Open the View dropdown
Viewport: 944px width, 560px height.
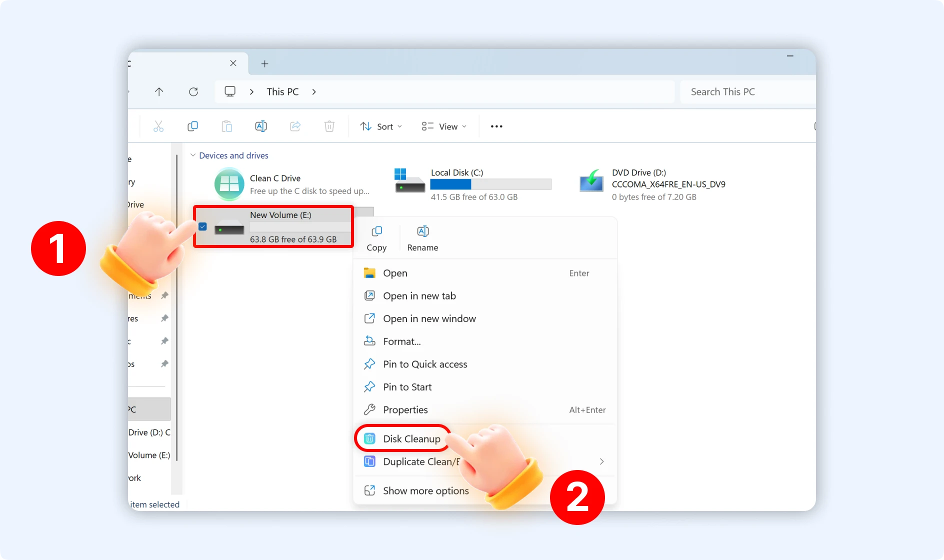pos(443,126)
